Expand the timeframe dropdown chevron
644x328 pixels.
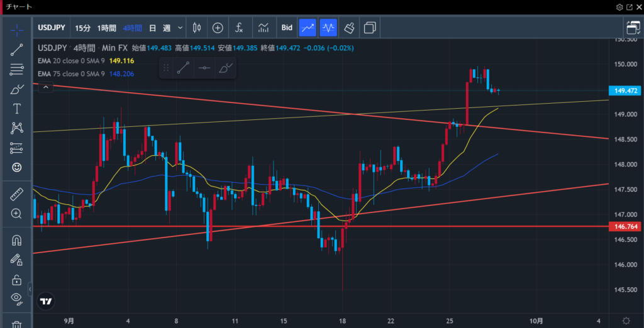pos(180,28)
